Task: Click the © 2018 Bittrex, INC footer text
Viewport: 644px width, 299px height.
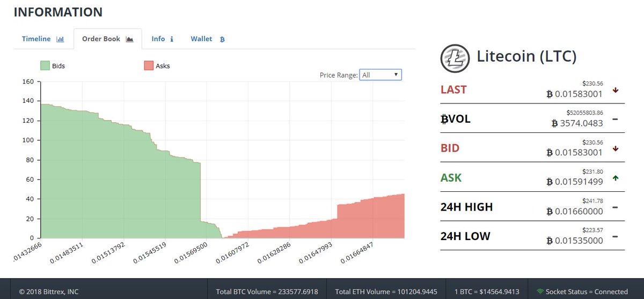Action: tap(49, 292)
